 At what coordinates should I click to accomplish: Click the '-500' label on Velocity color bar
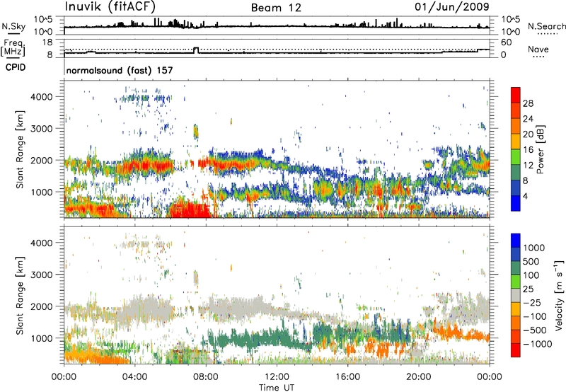pos(535,330)
